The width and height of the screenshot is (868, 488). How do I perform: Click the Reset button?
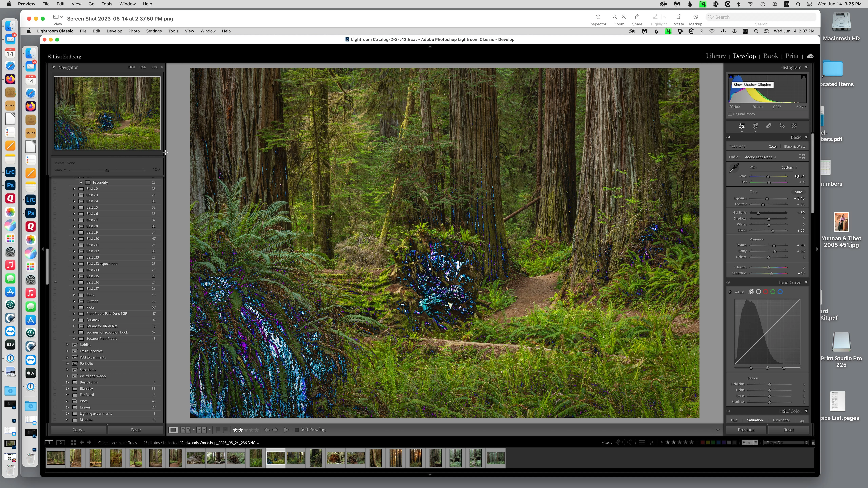click(x=788, y=430)
